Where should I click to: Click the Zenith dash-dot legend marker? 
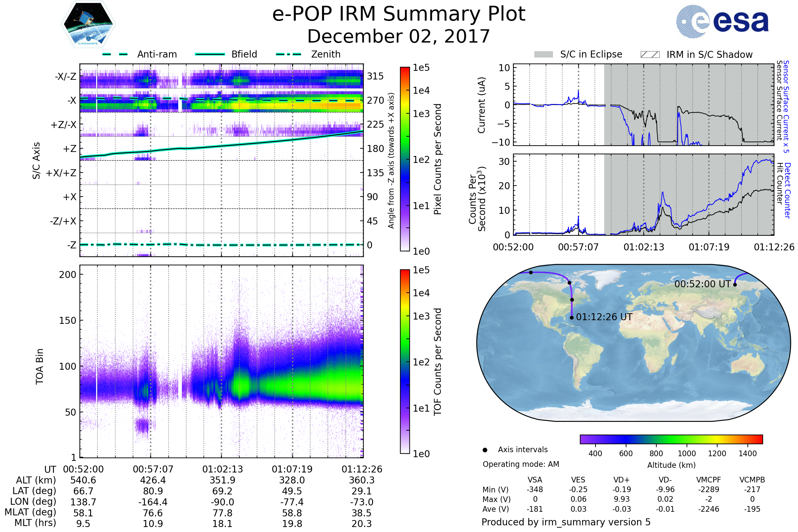pos(289,54)
